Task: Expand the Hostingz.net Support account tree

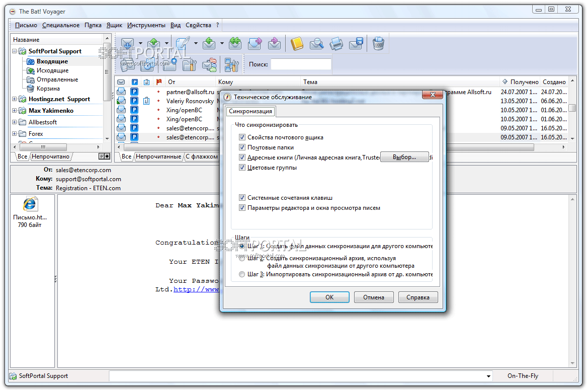Action: 15,99
